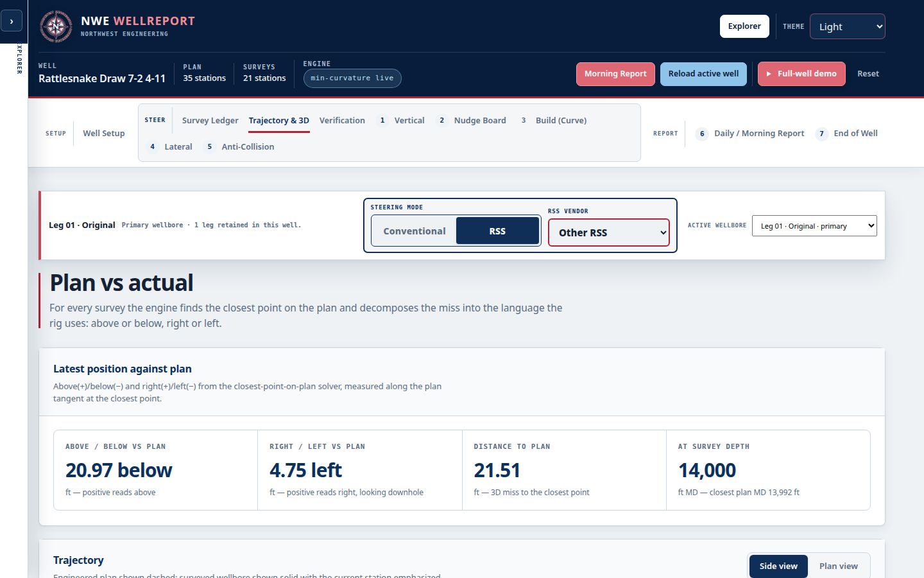Image resolution: width=924 pixels, height=578 pixels.
Task: Open the RSS Vendor dropdown
Action: (x=609, y=232)
